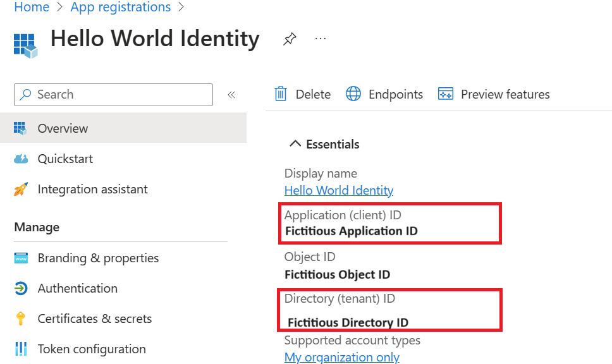
Task: Click the search magnifier icon
Action: [x=25, y=94]
